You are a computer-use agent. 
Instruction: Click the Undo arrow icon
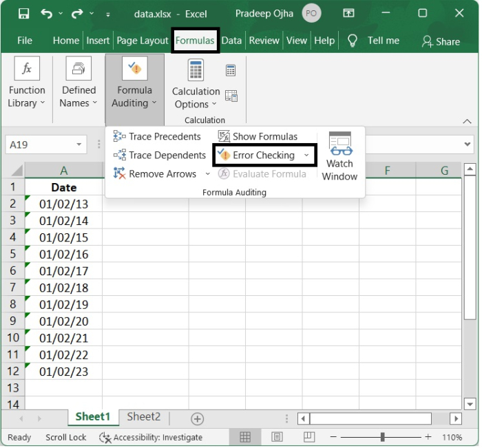pyautogui.click(x=46, y=14)
